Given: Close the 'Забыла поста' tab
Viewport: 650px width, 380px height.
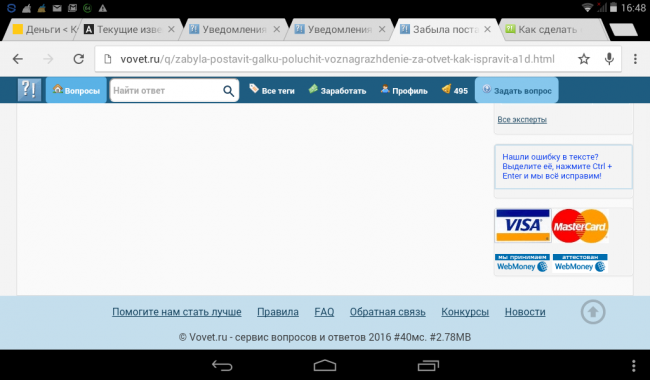Looking at the screenshot, I should pyautogui.click(x=488, y=29).
